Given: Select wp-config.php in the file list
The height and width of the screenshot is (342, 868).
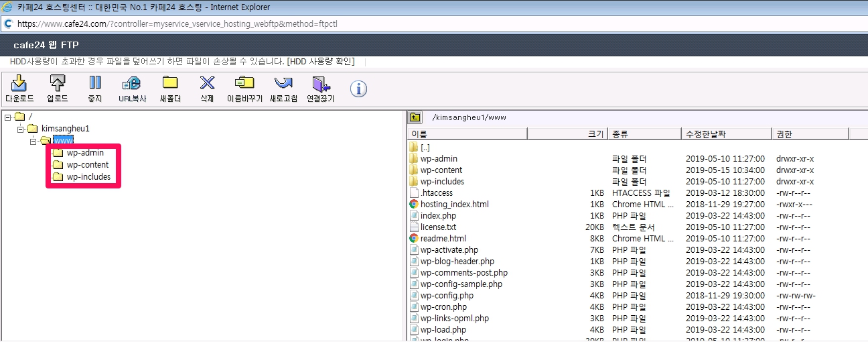Looking at the screenshot, I should coord(447,296).
